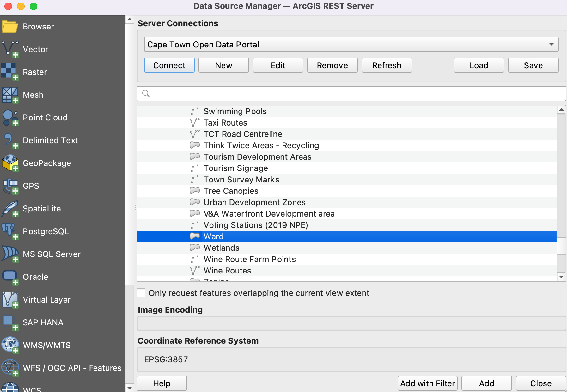Select the Wetlands layer in list

[x=222, y=248]
